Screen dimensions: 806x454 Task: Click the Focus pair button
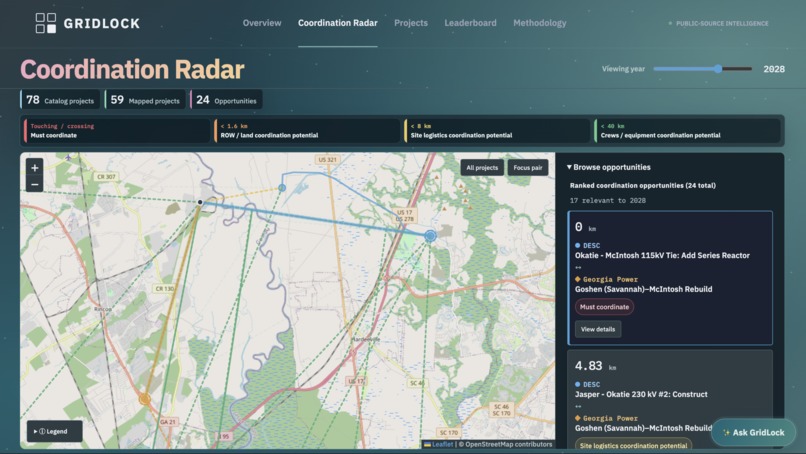(528, 168)
